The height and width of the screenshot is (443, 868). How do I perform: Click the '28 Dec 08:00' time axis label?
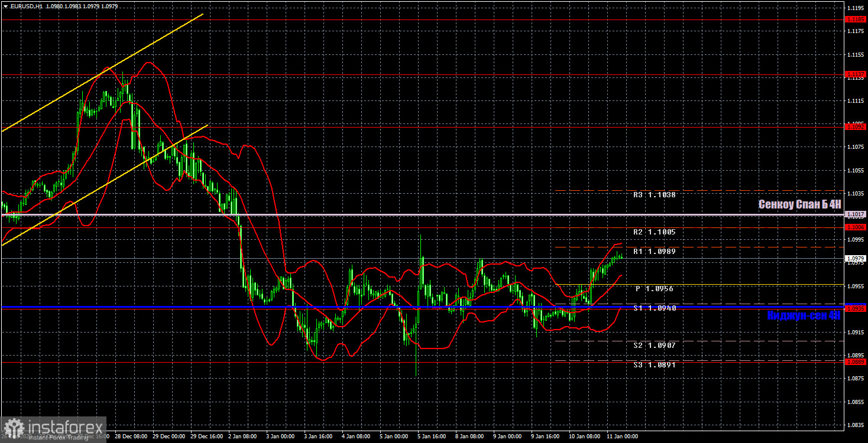tap(129, 437)
